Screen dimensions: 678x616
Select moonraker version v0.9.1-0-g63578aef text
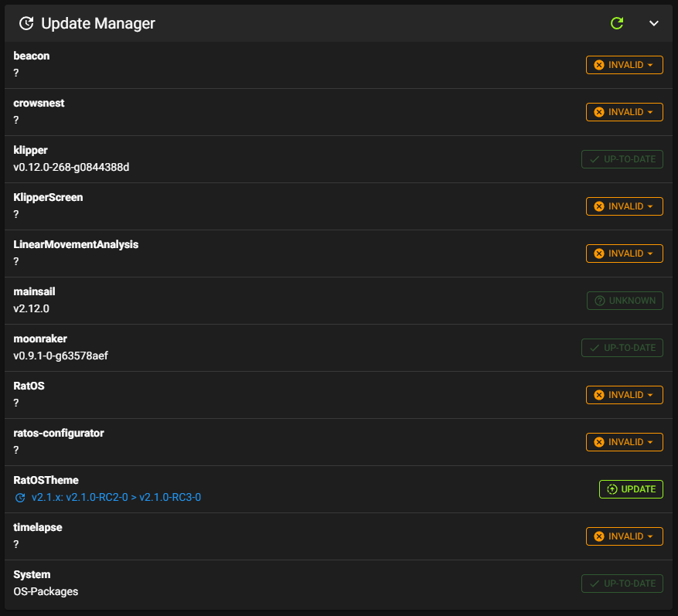coord(60,356)
